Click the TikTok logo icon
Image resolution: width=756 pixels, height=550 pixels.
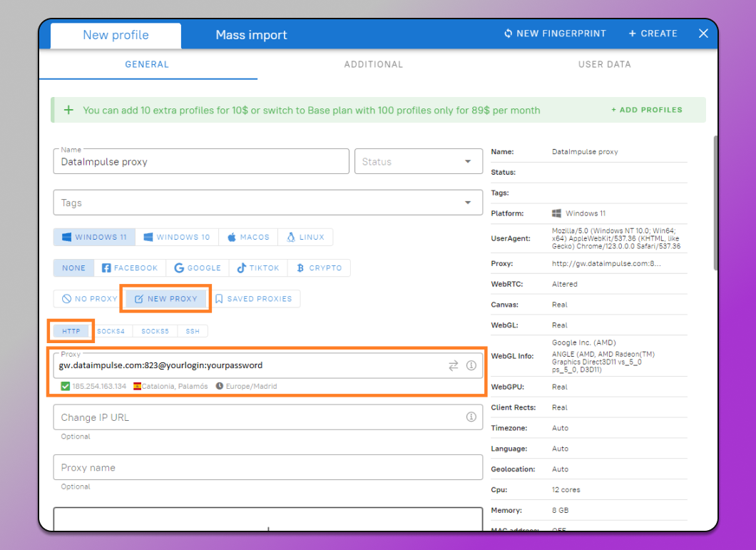242,268
